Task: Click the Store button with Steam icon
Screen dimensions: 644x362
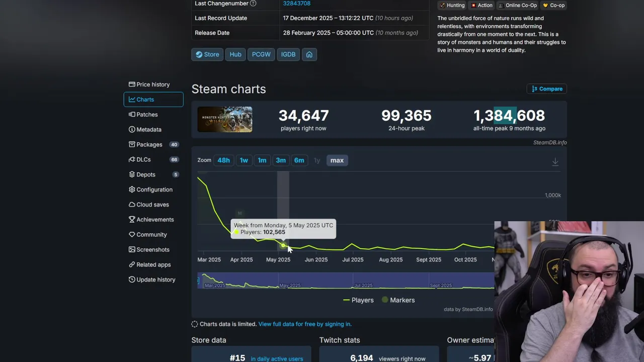Action: 207,54
